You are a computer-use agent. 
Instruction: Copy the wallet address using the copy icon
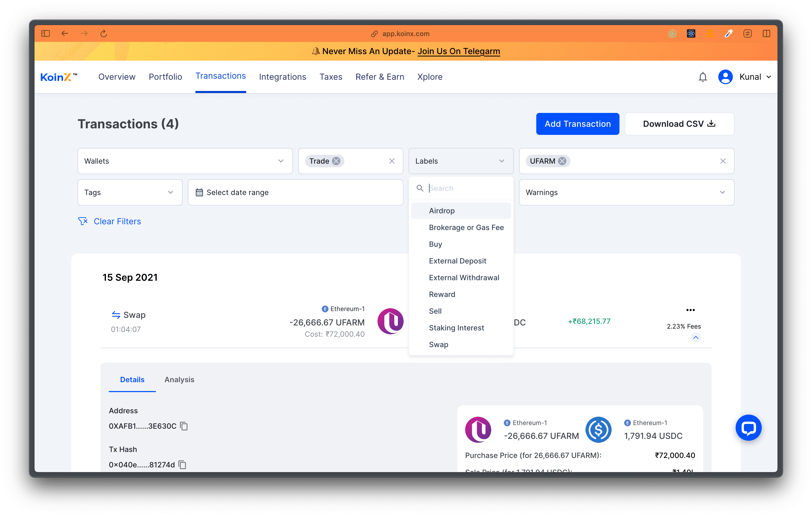click(184, 426)
